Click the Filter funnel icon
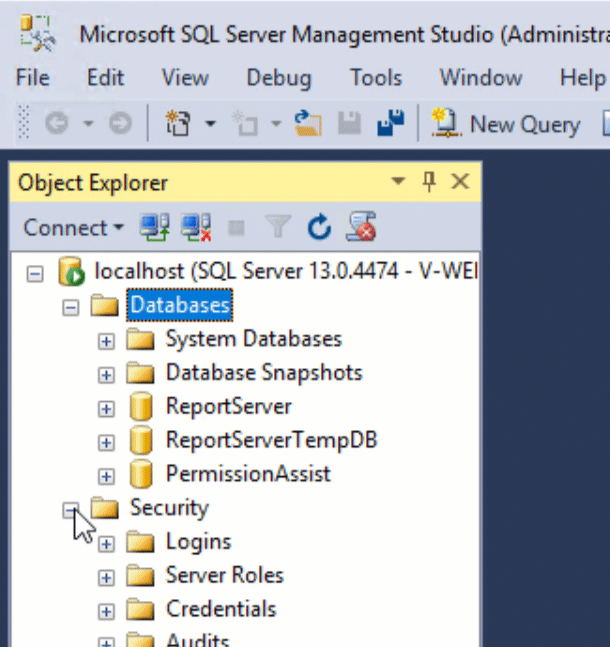Viewport: 610px width, 647px height. click(x=278, y=227)
